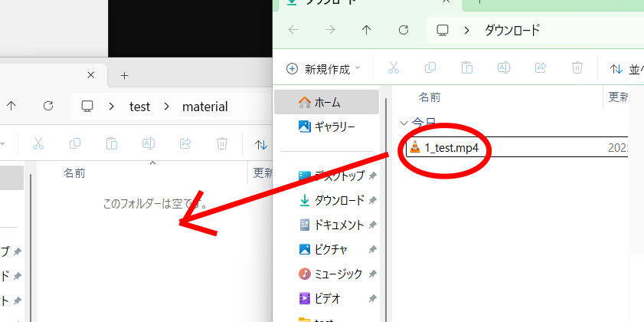644x322 pixels.
Task: Click the material window navigation pane scrollbar
Action: (31, 248)
